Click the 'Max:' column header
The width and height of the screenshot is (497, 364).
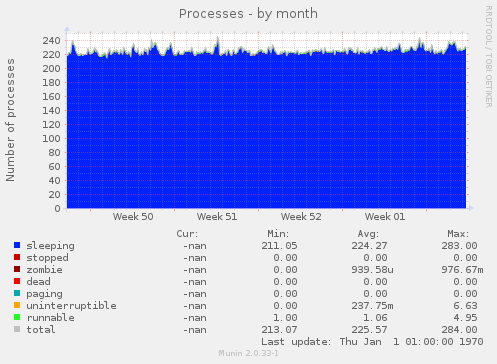pos(458,234)
